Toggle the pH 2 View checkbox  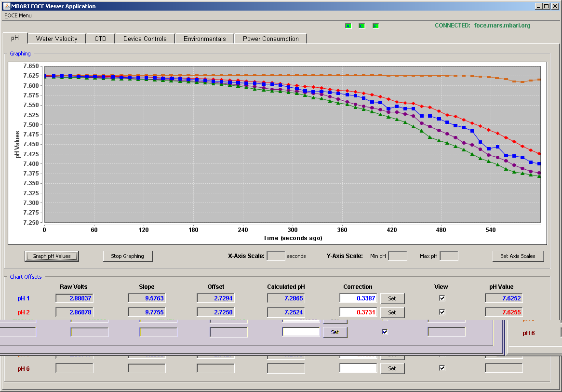pos(442,312)
